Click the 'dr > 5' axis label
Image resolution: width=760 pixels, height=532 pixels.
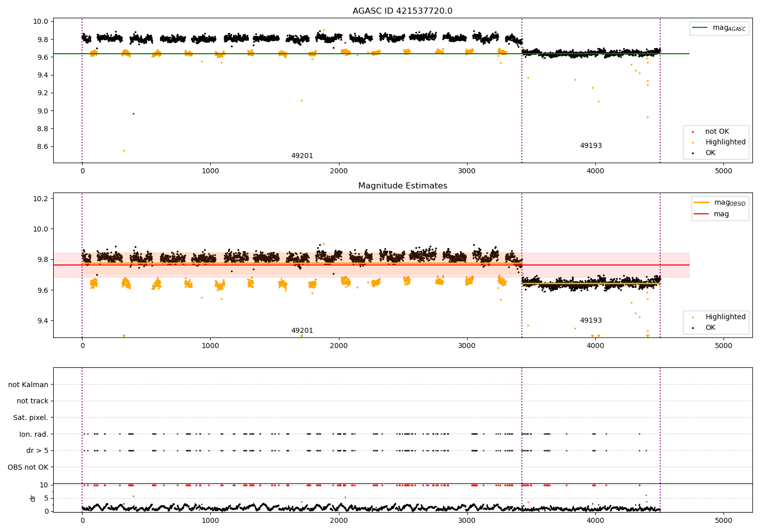(37, 451)
